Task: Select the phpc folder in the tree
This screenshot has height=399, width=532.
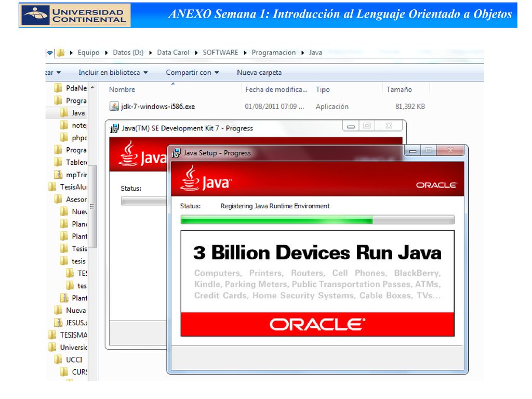Action: [x=79, y=138]
